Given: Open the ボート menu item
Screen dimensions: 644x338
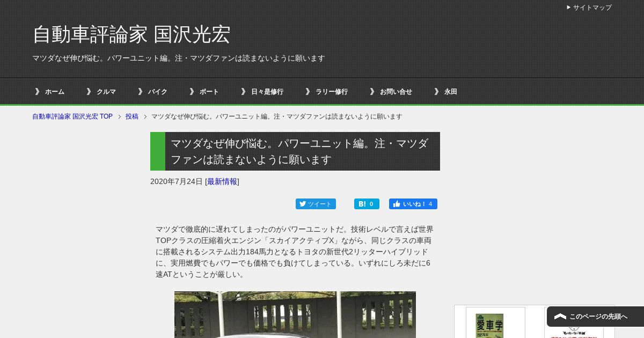Looking at the screenshot, I should [x=204, y=92].
